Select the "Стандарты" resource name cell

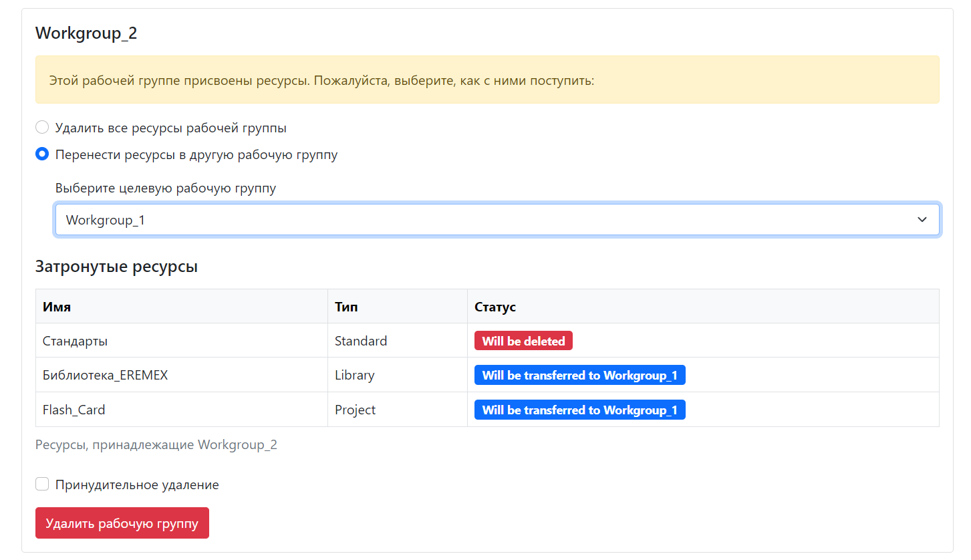click(75, 341)
